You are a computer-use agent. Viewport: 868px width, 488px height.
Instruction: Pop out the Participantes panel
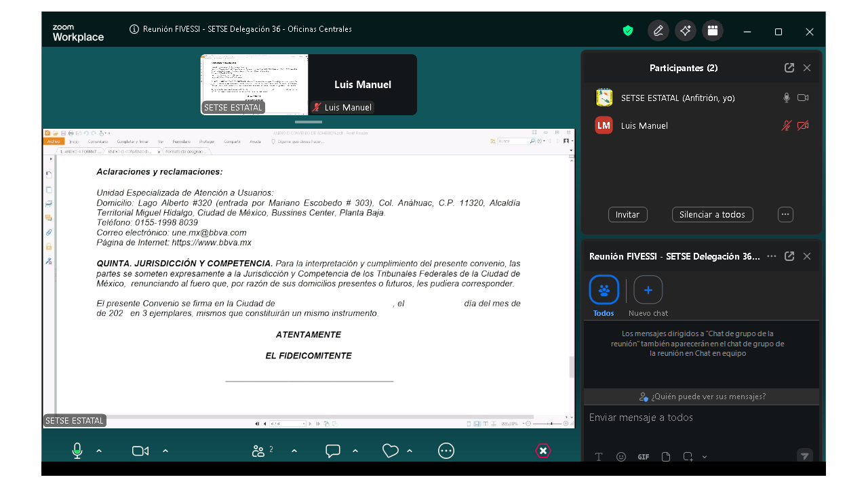(789, 68)
